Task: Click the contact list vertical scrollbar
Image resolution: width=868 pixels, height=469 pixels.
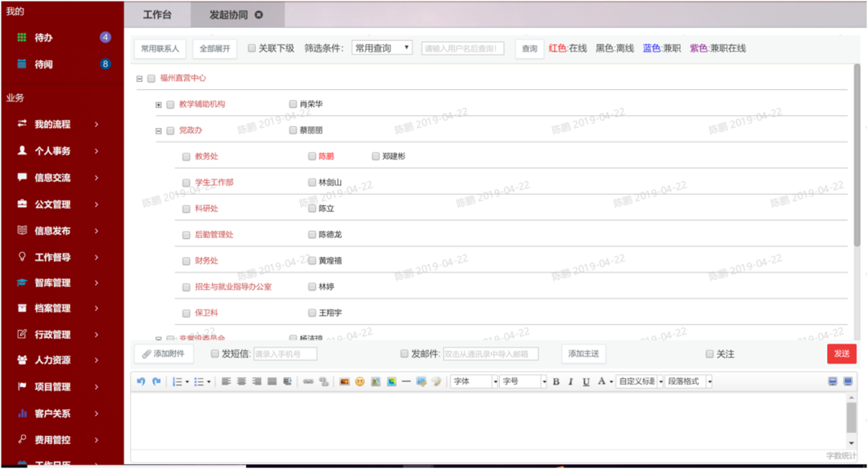Action: 857,155
